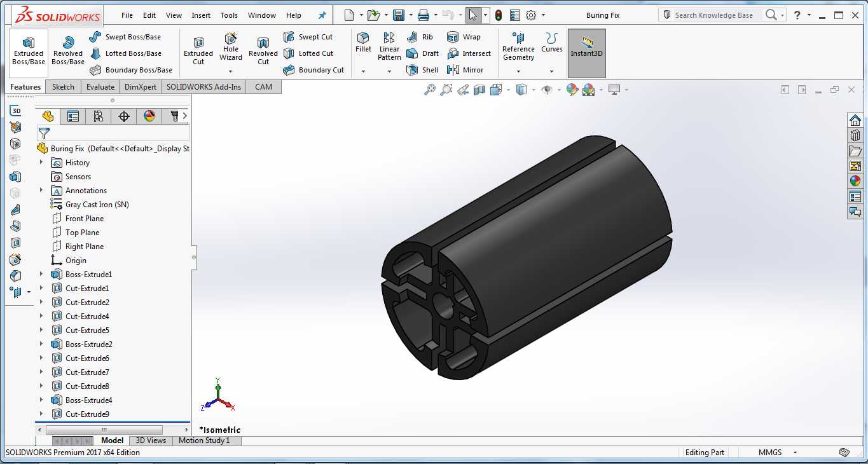Select the Fillet tool

363,43
